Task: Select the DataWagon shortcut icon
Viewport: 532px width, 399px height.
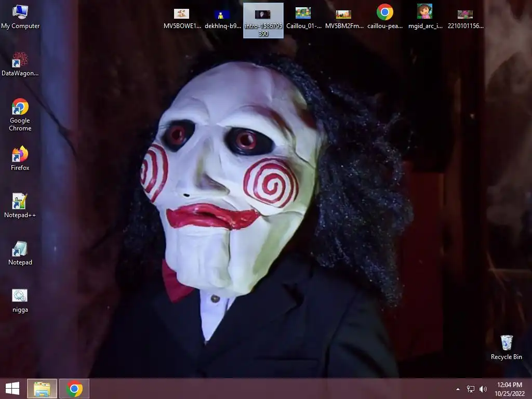Action: 20,64
